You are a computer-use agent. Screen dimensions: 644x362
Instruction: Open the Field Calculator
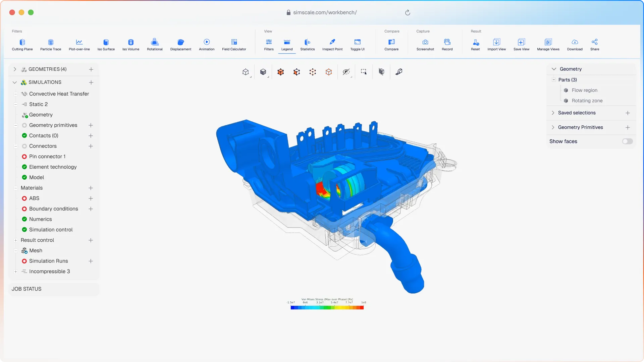click(234, 45)
